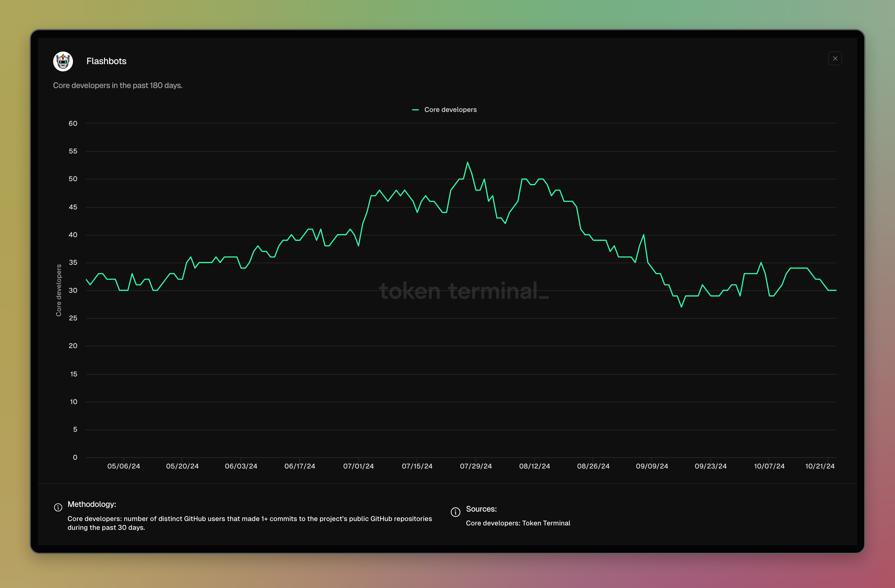Click the 10/21/24 x-axis label
The height and width of the screenshot is (588, 895).
(820, 466)
